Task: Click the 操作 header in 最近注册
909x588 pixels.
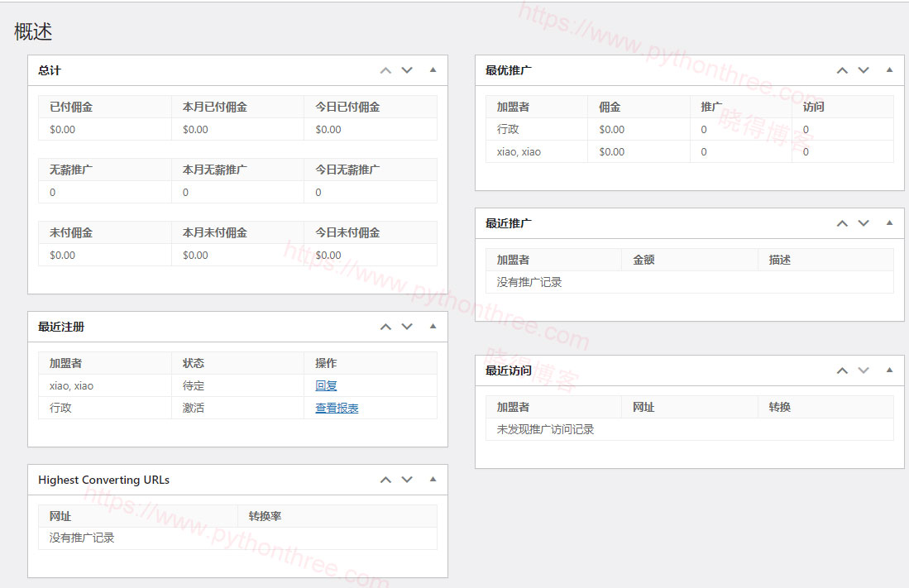Action: pos(326,363)
